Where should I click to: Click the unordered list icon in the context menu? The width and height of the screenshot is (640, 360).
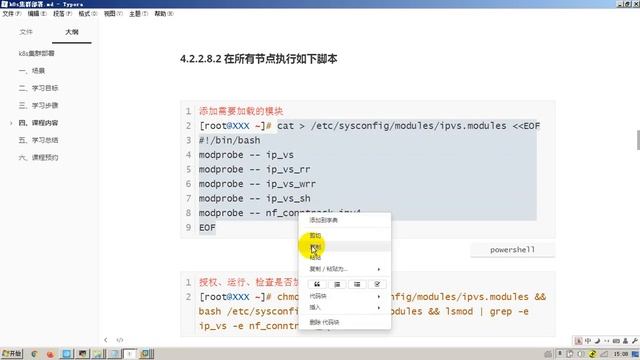(x=357, y=284)
